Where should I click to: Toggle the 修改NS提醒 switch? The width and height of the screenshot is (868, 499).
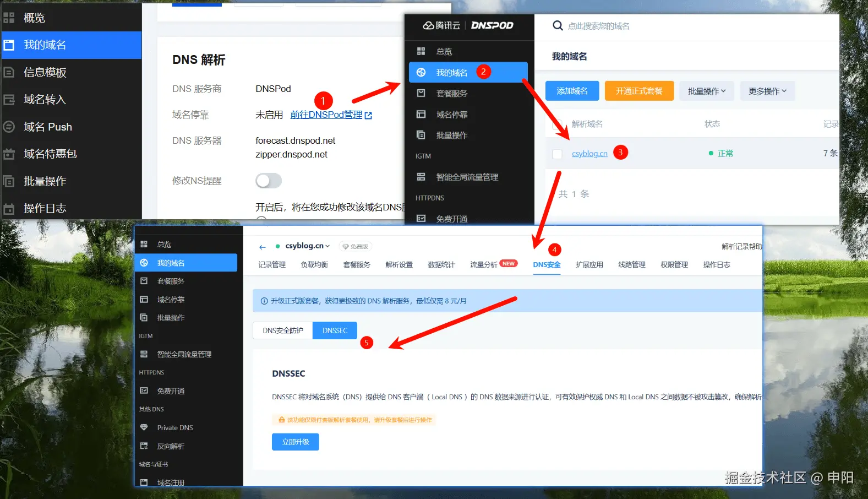point(269,181)
